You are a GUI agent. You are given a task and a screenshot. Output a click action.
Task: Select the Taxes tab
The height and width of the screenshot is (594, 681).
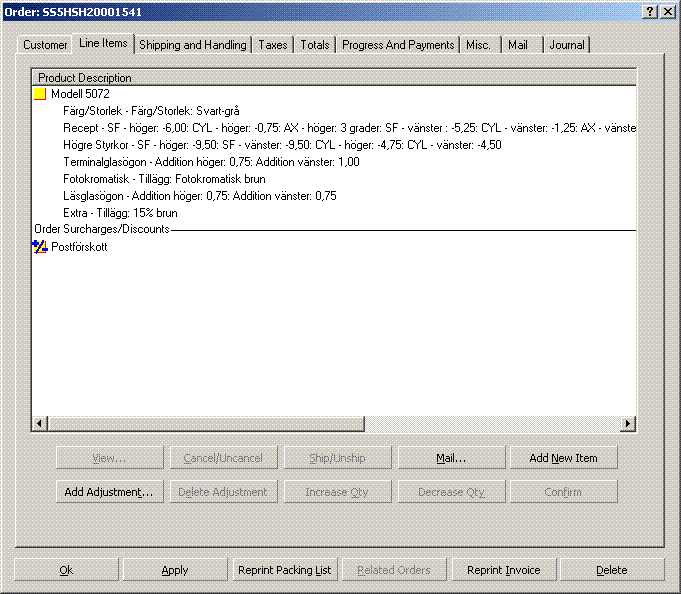tap(272, 45)
